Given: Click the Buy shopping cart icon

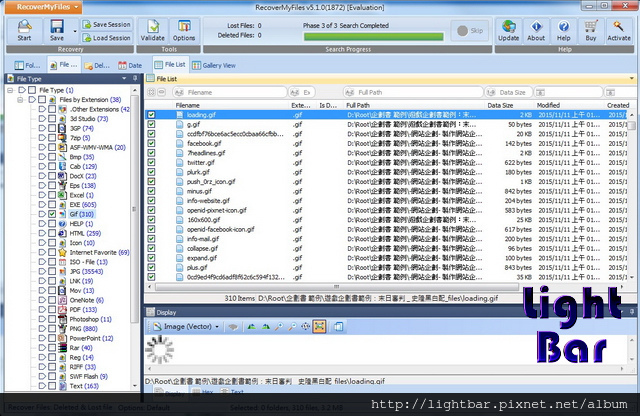Looking at the screenshot, I should click(x=591, y=31).
